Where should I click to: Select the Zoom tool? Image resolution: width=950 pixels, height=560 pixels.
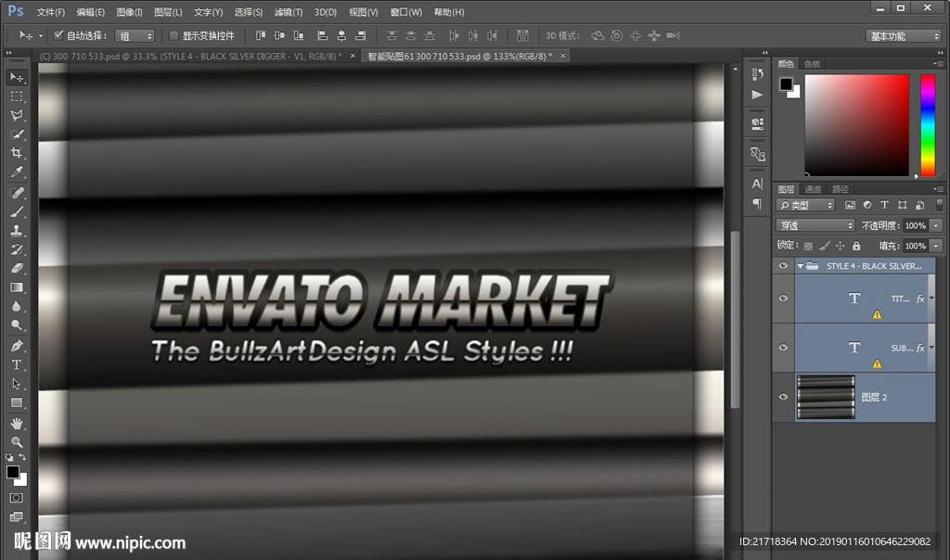[17, 442]
